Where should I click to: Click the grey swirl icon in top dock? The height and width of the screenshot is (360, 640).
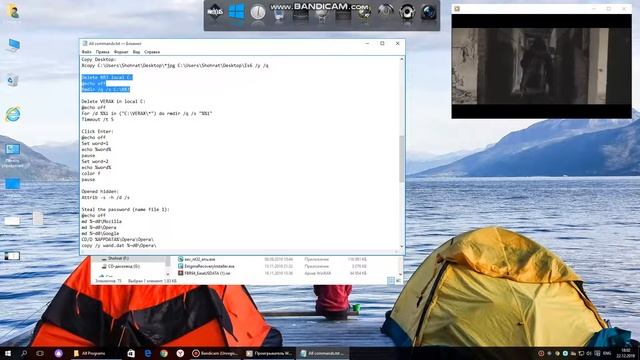[385, 12]
